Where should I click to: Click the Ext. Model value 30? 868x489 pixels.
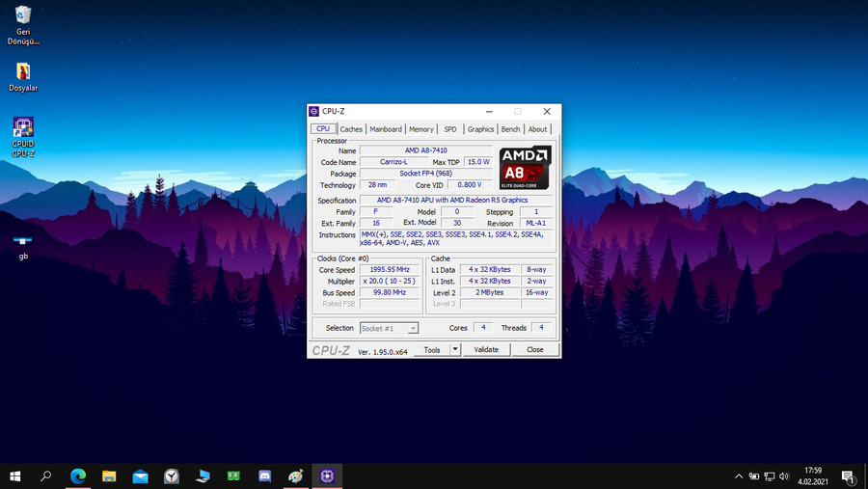coord(457,223)
